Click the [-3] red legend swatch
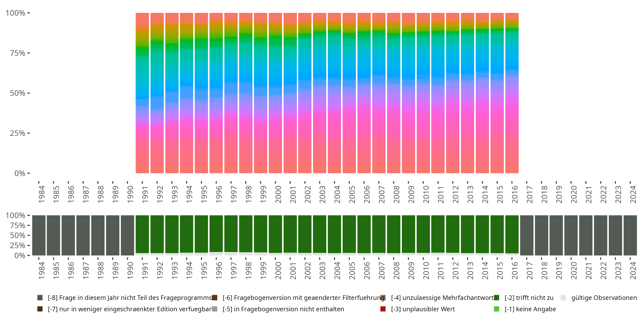Image resolution: width=644 pixels, height=322 pixels. 383,309
